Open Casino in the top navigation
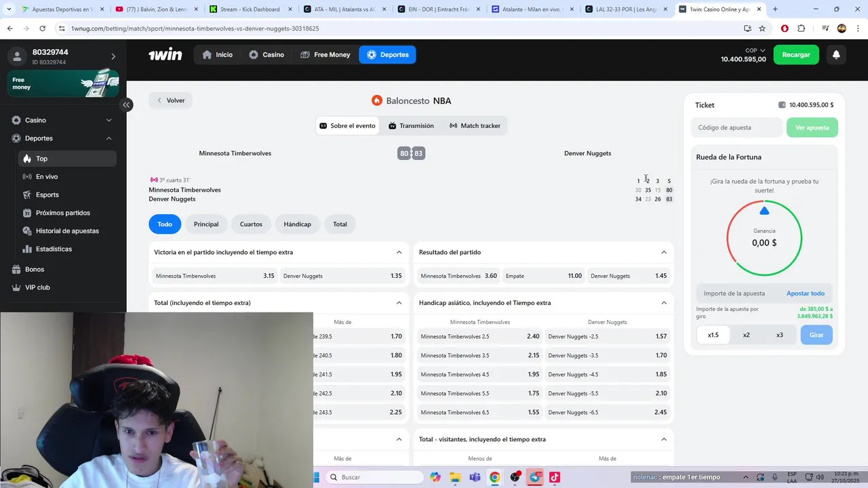The height and width of the screenshot is (488, 868). [266, 55]
